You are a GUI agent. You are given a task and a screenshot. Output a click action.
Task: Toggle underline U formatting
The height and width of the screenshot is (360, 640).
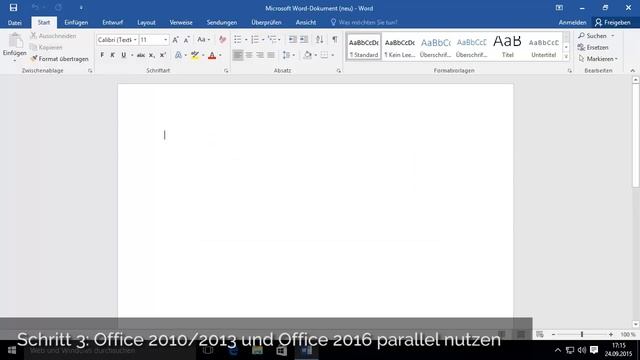pyautogui.click(x=123, y=55)
